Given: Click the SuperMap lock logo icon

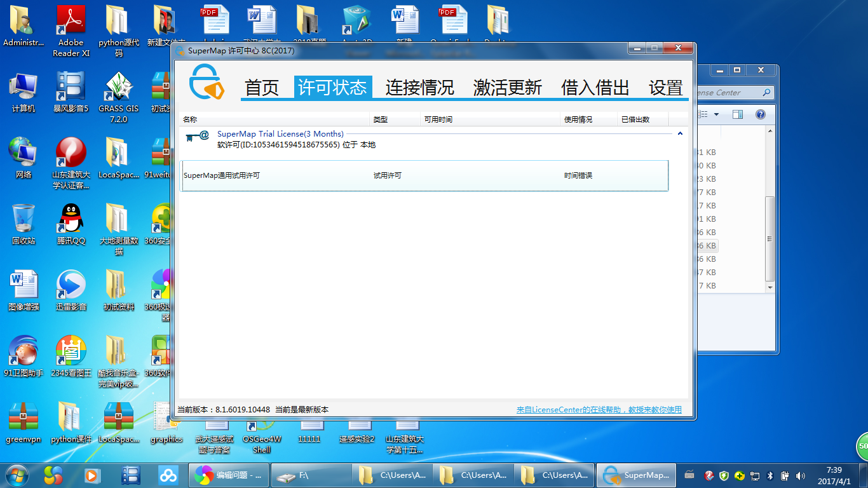Looking at the screenshot, I should pos(207,82).
